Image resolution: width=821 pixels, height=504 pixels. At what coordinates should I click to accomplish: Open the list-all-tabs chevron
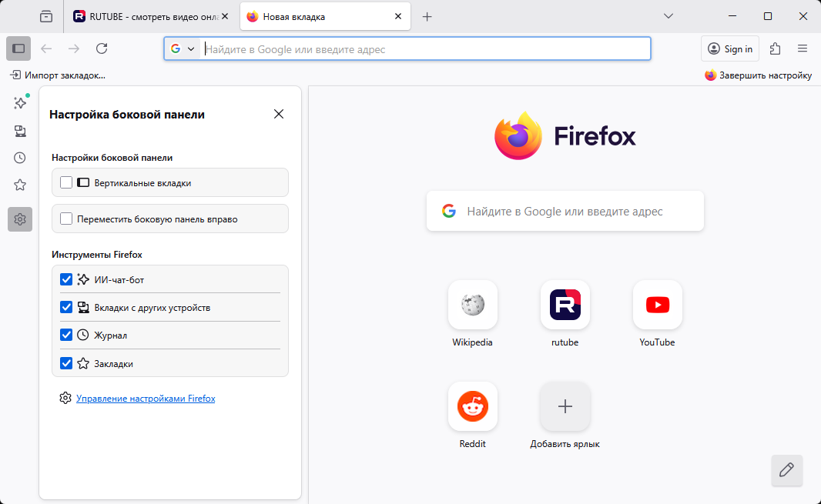click(x=668, y=16)
